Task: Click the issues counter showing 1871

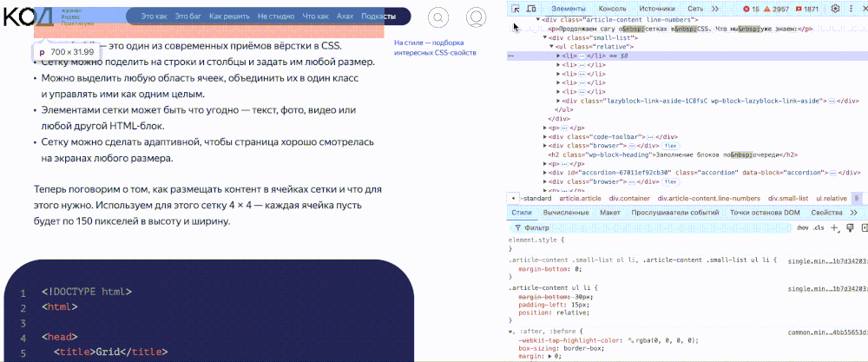Action: point(806,9)
